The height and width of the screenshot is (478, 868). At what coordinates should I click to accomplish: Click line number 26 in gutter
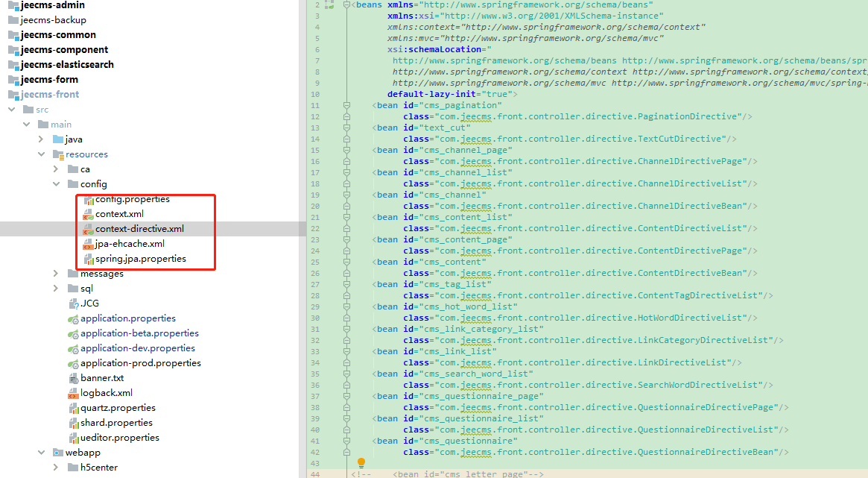click(315, 273)
